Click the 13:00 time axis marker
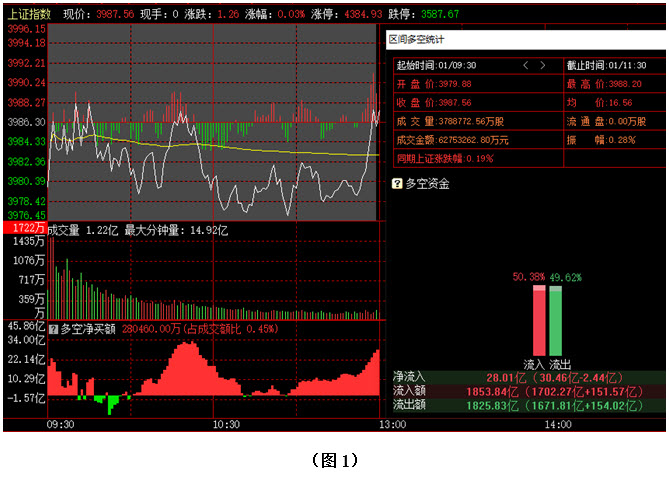Image resolution: width=669 pixels, height=484 pixels. click(x=393, y=425)
